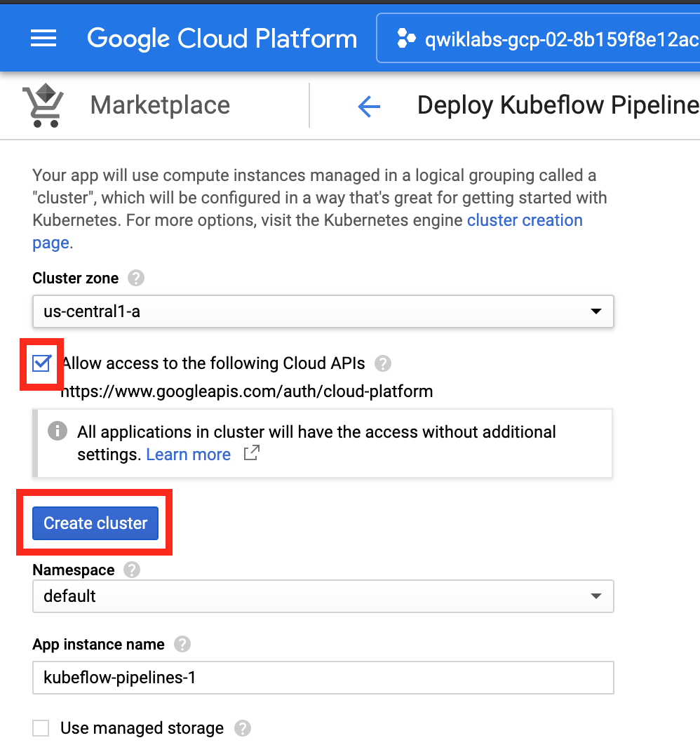Enable the Use managed storage checkbox
The image size is (700, 752).
click(41, 728)
